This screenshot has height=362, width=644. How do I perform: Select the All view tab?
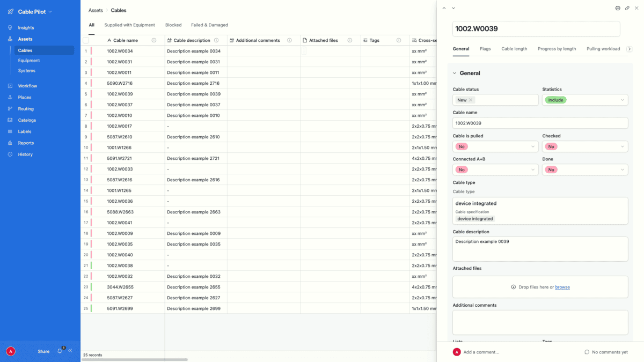pos(91,25)
